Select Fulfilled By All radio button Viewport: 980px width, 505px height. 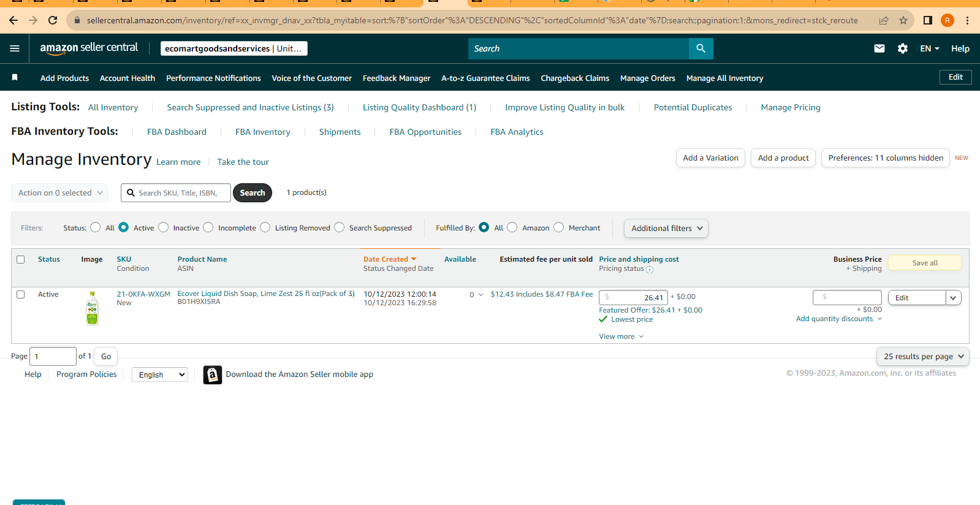click(x=484, y=227)
